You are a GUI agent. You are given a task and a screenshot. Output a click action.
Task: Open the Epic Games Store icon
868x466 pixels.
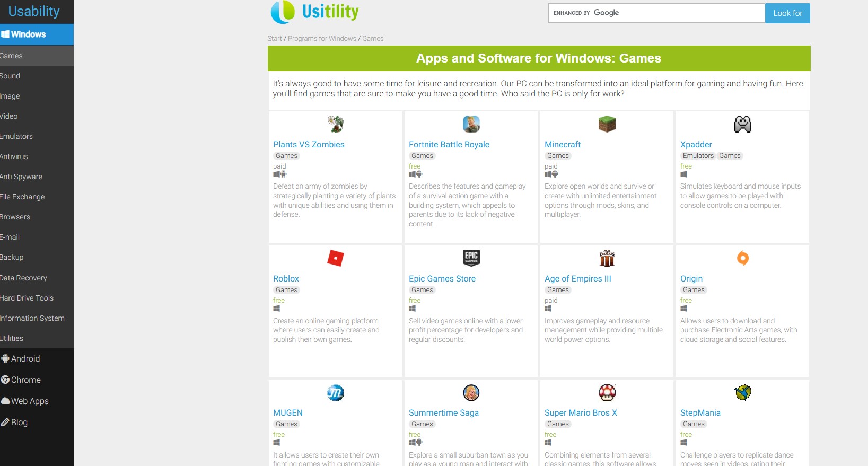tap(471, 258)
